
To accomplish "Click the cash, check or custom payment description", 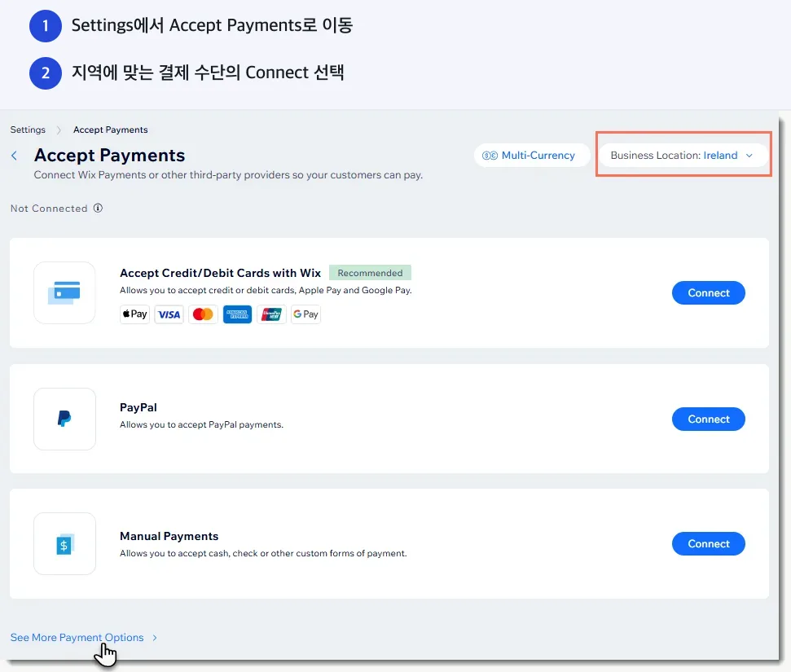I will point(263,553).
